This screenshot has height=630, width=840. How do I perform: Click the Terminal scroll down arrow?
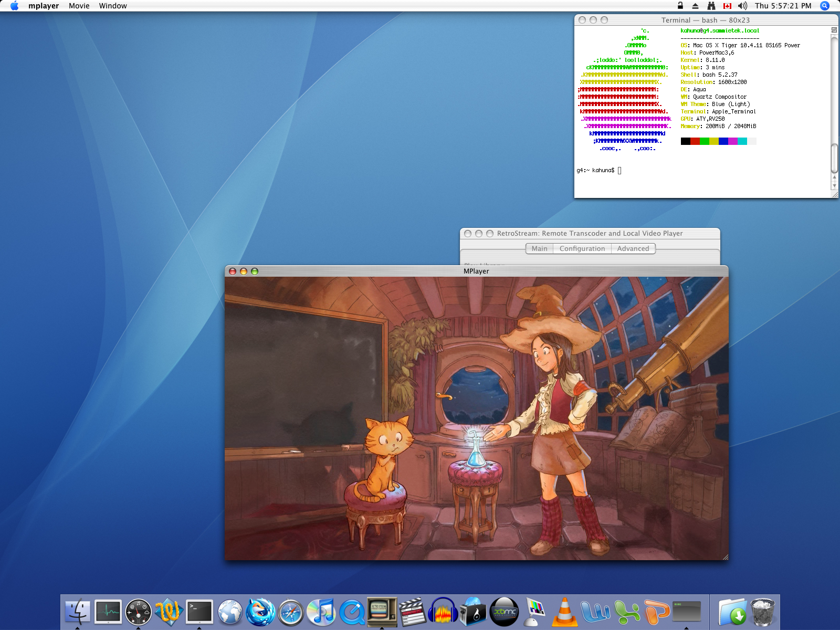coord(834,186)
